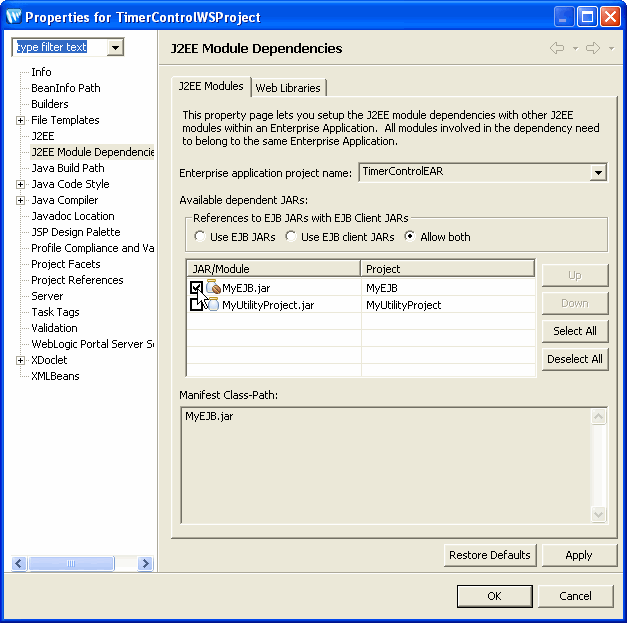
Task: Select WebLogic Portal Server tree item
Action: pos(92,344)
